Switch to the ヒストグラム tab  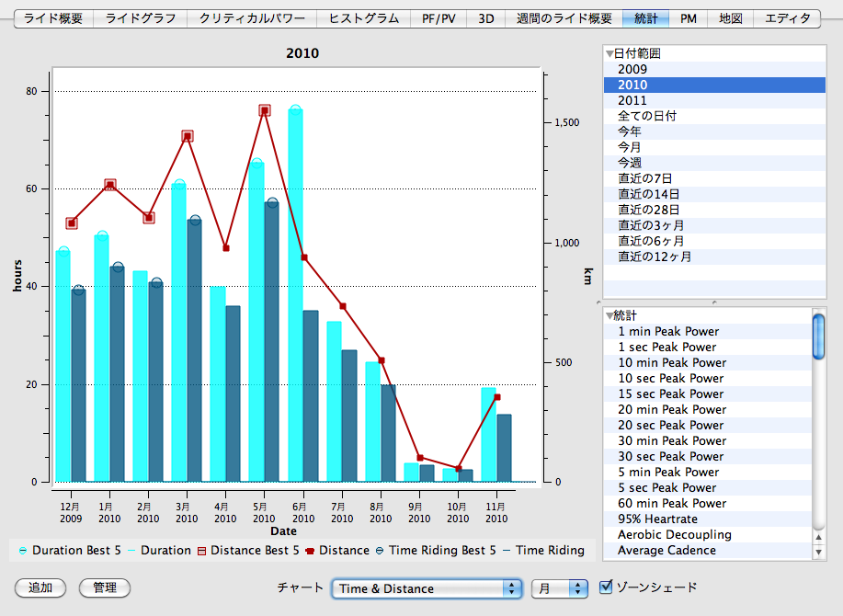coord(364,18)
